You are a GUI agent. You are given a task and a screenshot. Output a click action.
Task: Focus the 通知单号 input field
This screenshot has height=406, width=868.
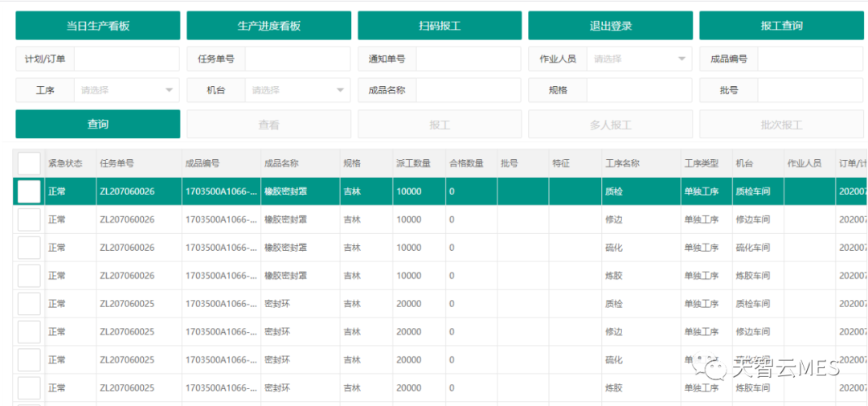click(x=469, y=59)
